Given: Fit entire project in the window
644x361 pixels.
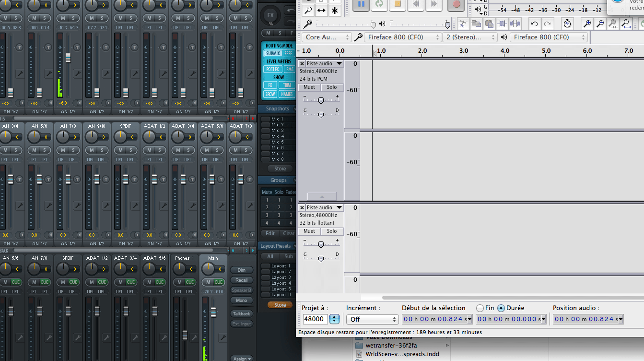Looking at the screenshot, I should (626, 24).
